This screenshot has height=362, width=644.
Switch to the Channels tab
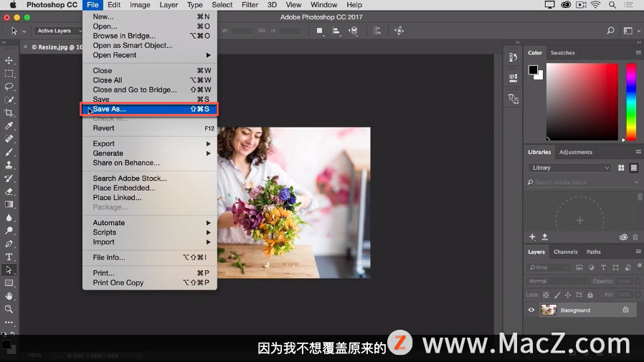click(565, 252)
